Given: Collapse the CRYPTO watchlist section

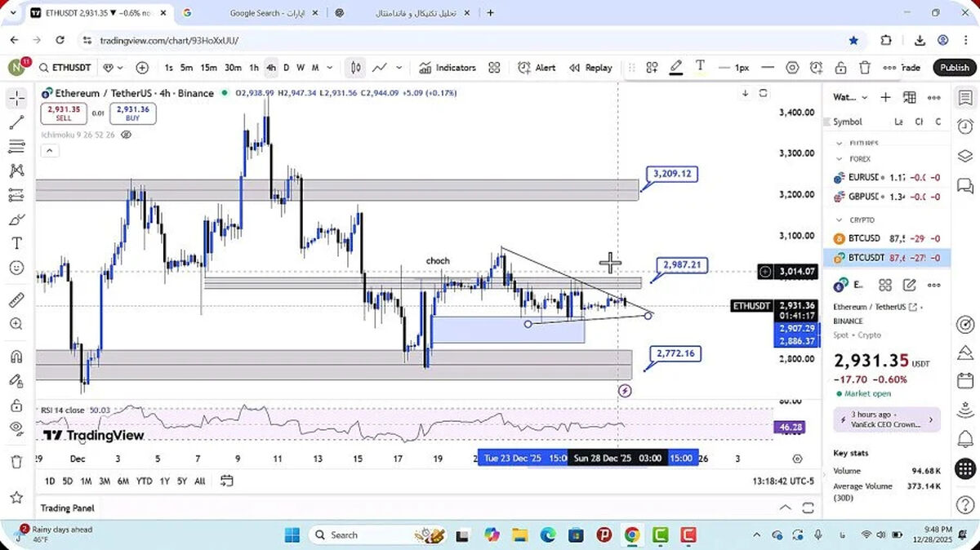Looking at the screenshot, I should [839, 220].
